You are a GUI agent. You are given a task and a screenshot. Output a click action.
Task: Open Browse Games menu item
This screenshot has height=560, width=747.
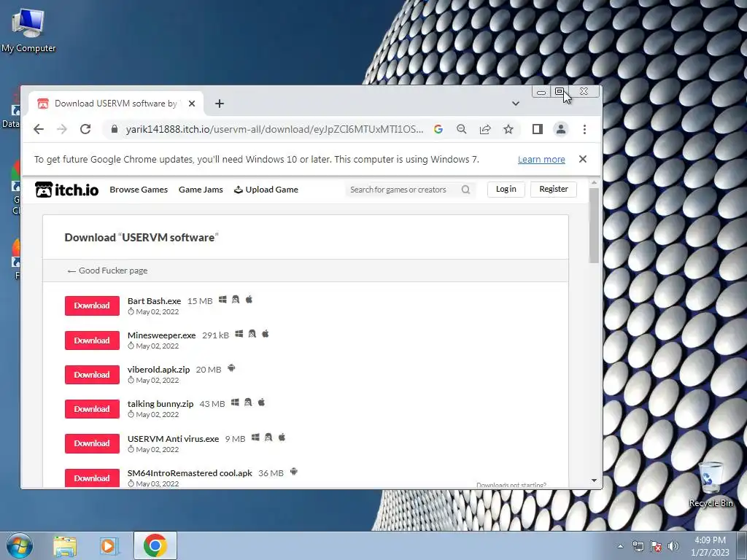(139, 190)
